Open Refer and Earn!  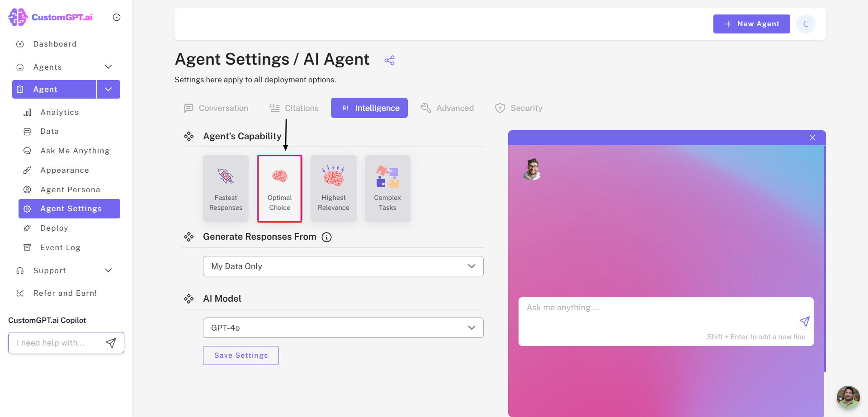click(x=65, y=293)
